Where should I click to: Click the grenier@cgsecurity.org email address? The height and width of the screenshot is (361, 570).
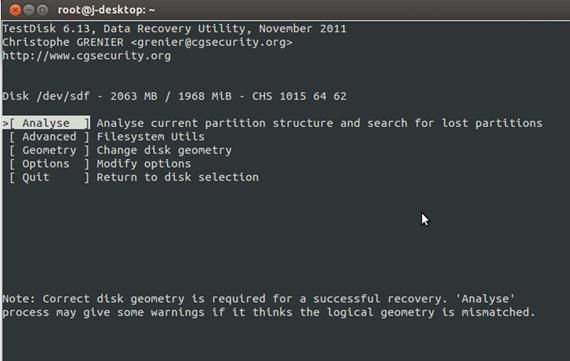212,43
